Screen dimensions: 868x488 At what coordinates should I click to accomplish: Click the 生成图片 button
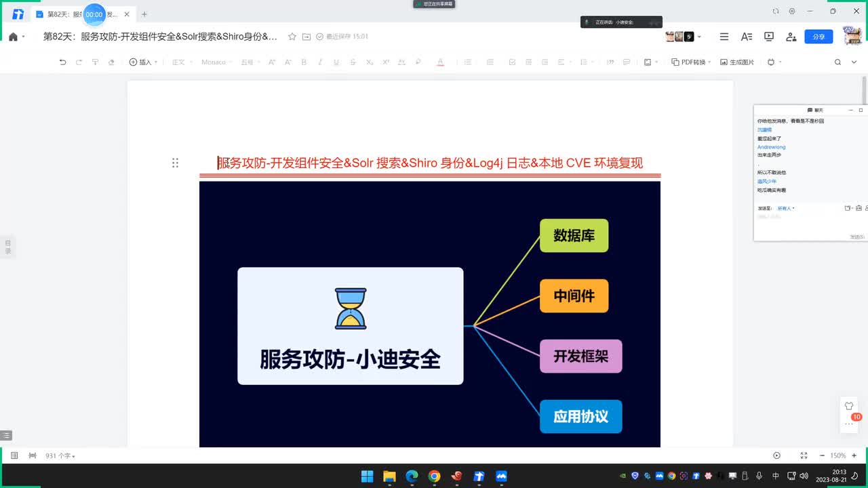tap(737, 62)
